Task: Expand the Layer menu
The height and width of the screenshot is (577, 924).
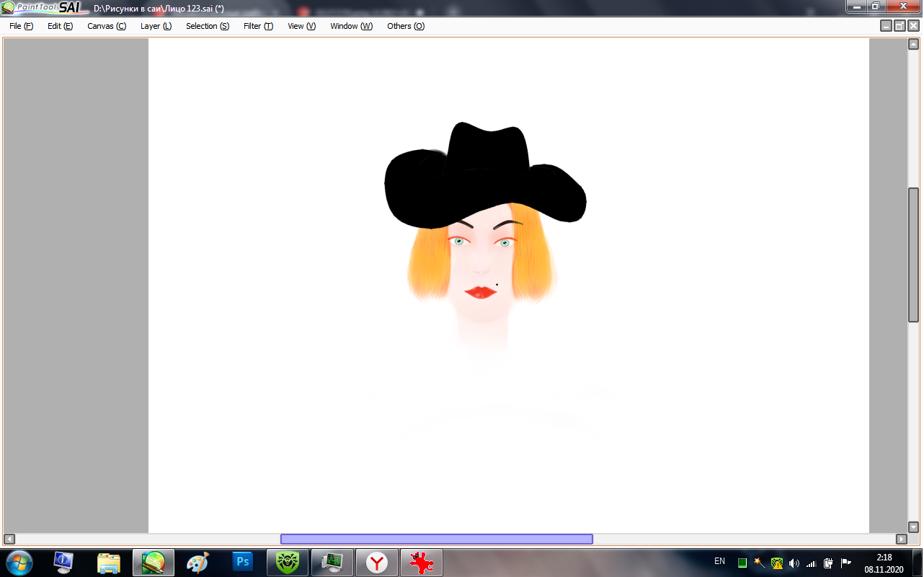Action: (156, 26)
